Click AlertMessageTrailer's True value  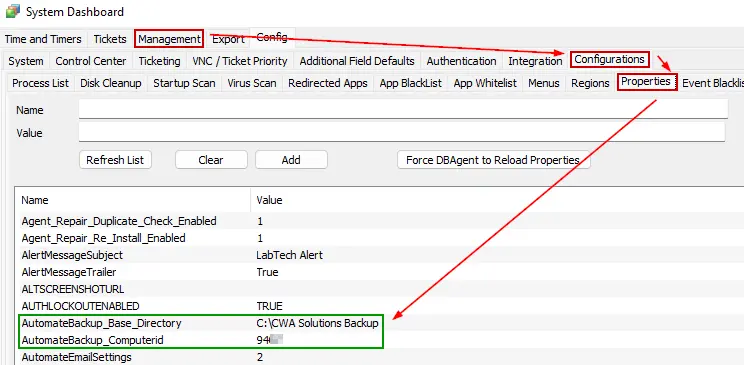[x=267, y=272]
